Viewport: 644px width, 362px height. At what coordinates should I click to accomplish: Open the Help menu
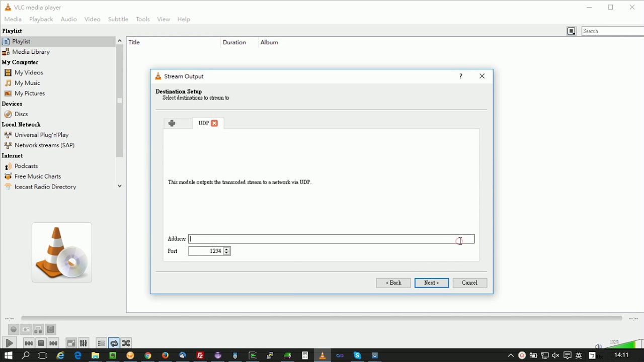point(184,19)
